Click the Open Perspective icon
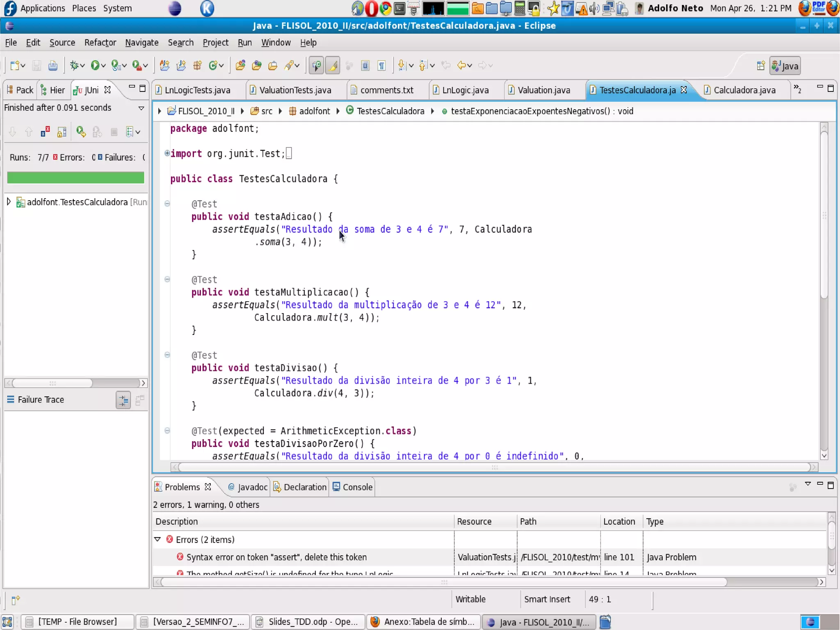 760,66
